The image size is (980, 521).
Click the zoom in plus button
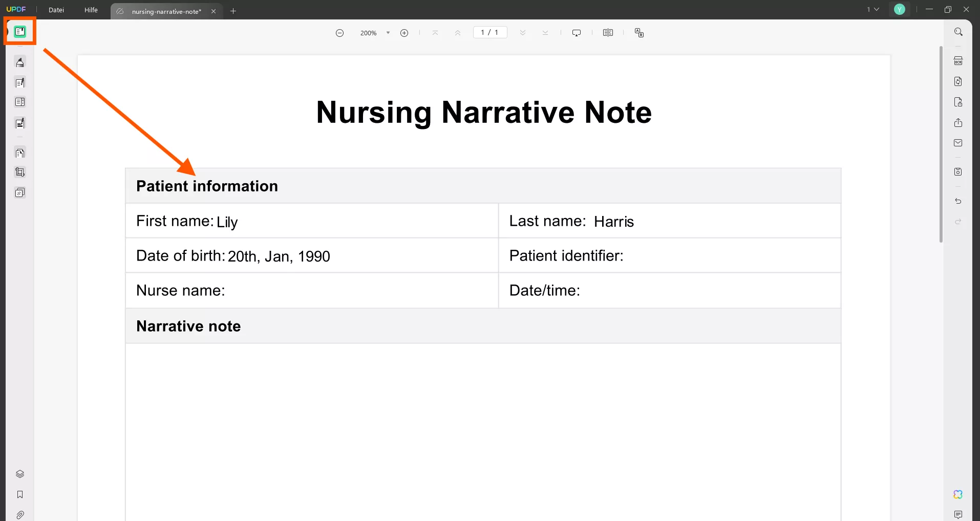404,33
